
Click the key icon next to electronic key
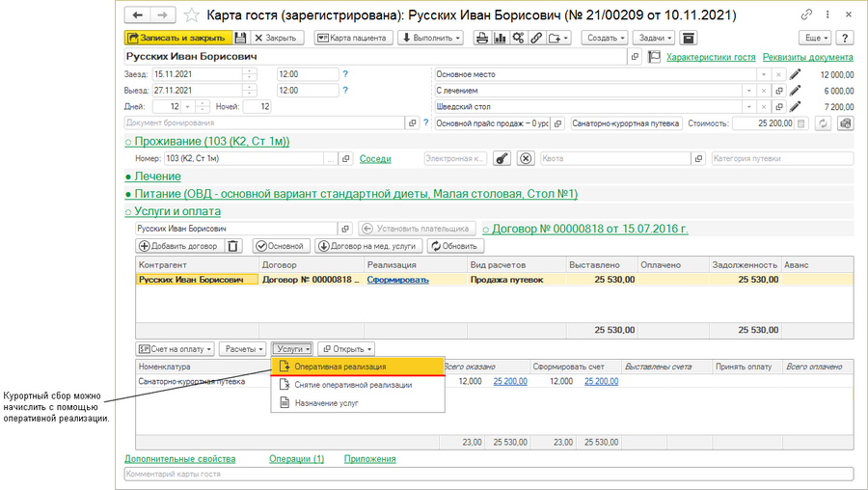click(x=502, y=158)
